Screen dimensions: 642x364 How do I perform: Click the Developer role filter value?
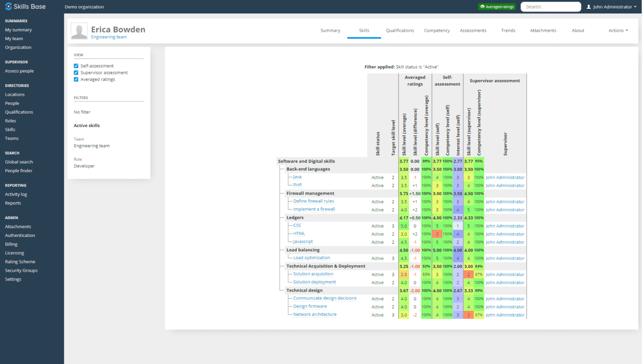(x=84, y=166)
